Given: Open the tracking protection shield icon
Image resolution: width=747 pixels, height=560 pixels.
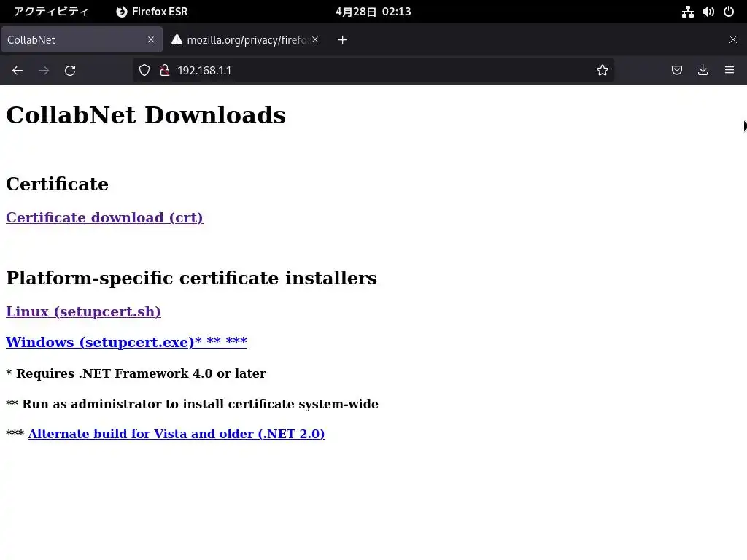Looking at the screenshot, I should (x=144, y=71).
